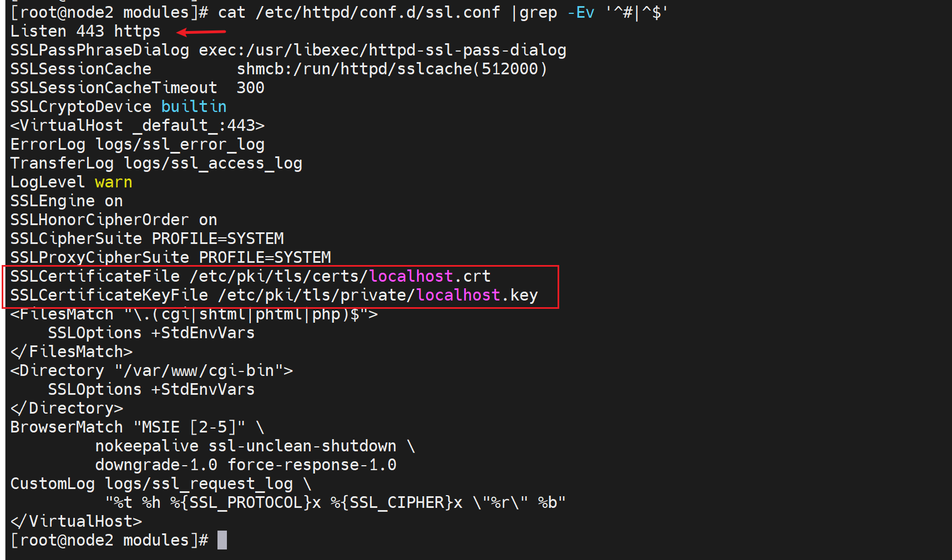Click the blue 'builtin' word

[194, 106]
